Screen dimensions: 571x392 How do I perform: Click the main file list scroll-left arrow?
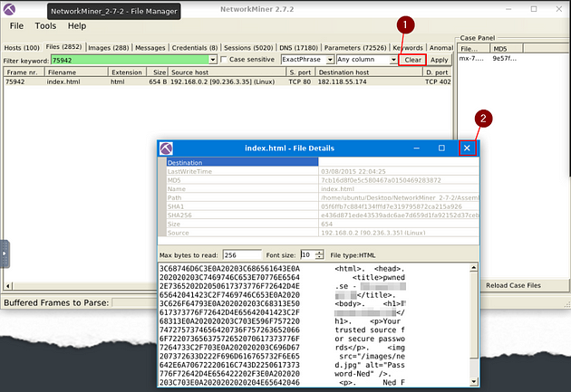7,286
